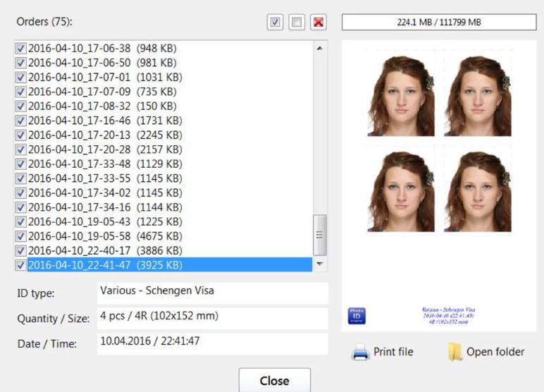Toggle checkbox for 2016-04-10_19-05-58

21,236
